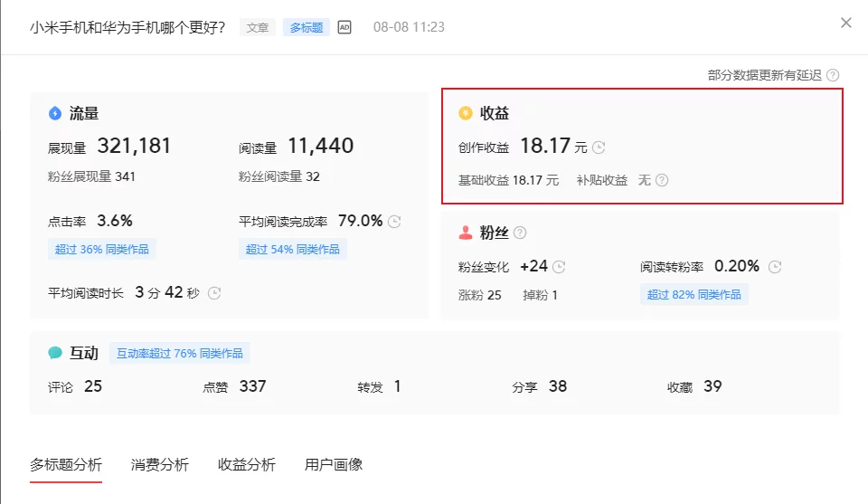The height and width of the screenshot is (504, 868).
Task: Click the 阅读量 value 11,440
Action: point(320,146)
